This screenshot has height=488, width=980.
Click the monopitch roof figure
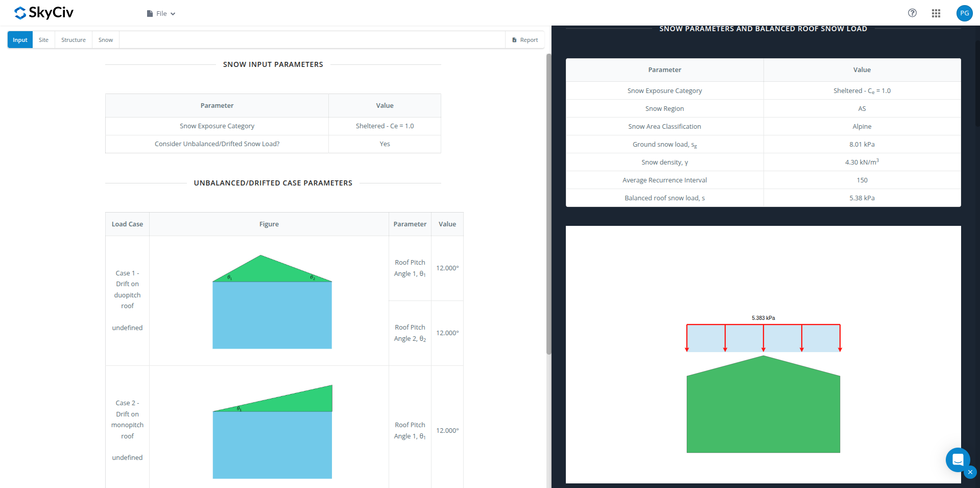(272, 432)
